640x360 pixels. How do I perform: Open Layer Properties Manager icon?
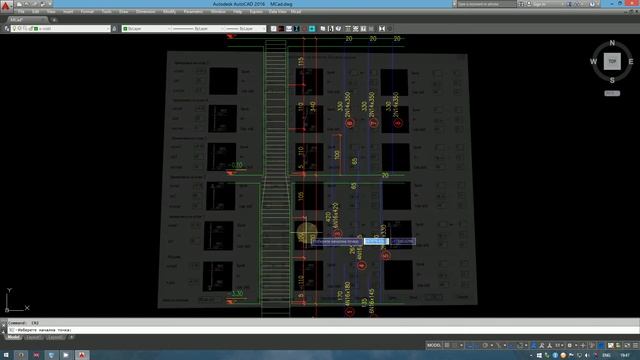tap(7, 29)
